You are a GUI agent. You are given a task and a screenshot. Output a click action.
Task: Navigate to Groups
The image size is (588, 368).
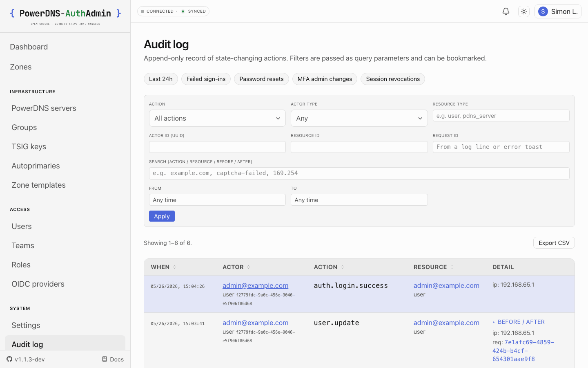24,127
